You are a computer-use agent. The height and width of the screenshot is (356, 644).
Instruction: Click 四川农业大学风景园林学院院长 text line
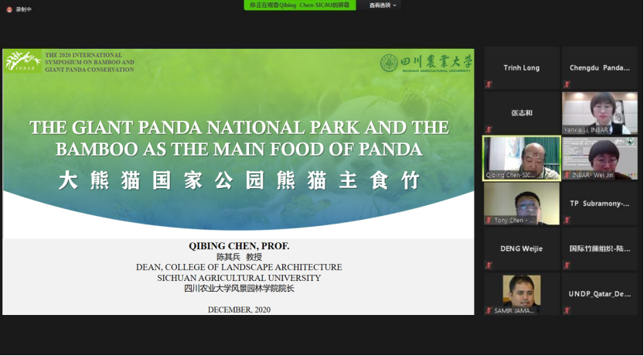[x=239, y=289]
